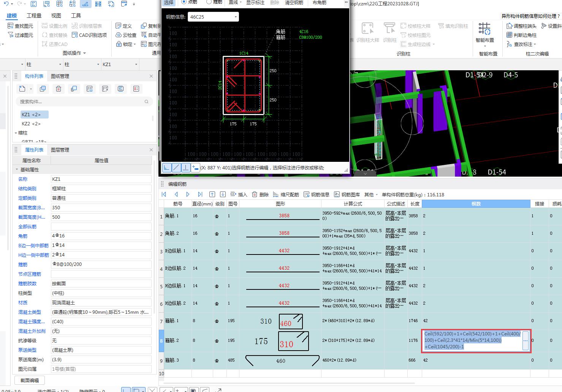Screen dimensions: 562x392
Task: Open the 工具 ribbon tab
Action: point(76,16)
